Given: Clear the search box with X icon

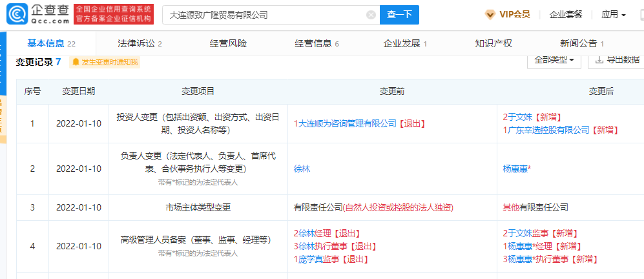Looking at the screenshot, I should (x=371, y=15).
